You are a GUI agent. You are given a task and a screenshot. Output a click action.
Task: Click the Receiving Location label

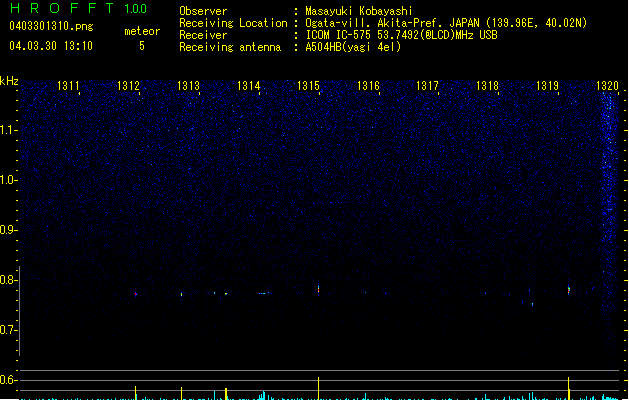point(233,23)
